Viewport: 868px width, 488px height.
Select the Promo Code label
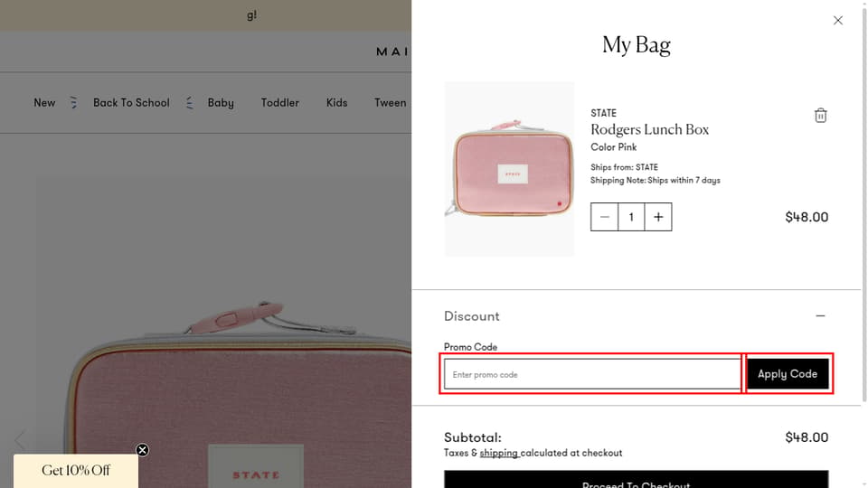tap(470, 347)
